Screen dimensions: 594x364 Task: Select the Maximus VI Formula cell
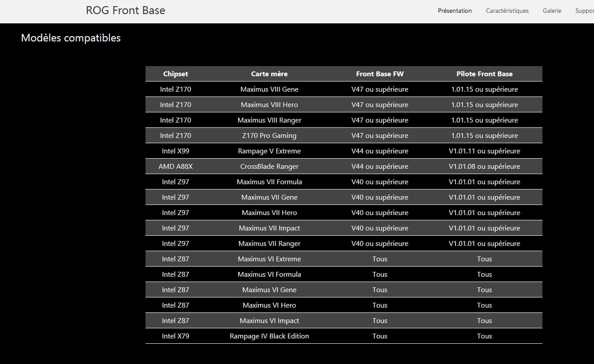[x=269, y=275]
